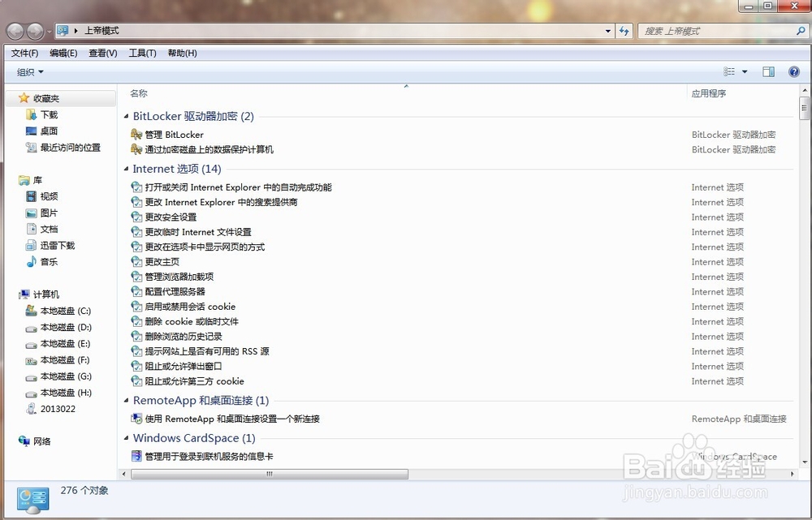Open 管理浏览器加载项 item
This screenshot has width=812, height=520.
[179, 277]
